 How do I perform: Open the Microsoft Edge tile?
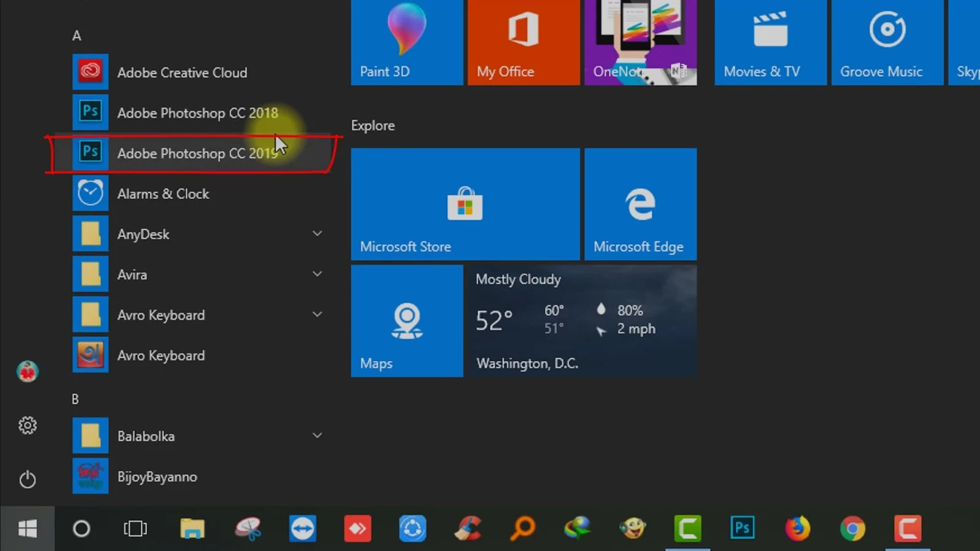pyautogui.click(x=641, y=204)
